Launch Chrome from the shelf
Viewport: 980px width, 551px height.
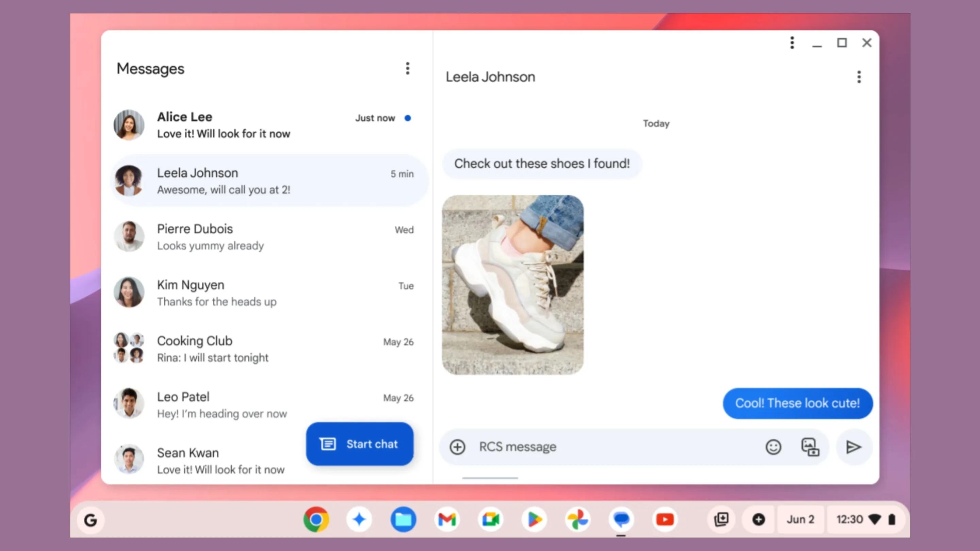[x=316, y=519]
